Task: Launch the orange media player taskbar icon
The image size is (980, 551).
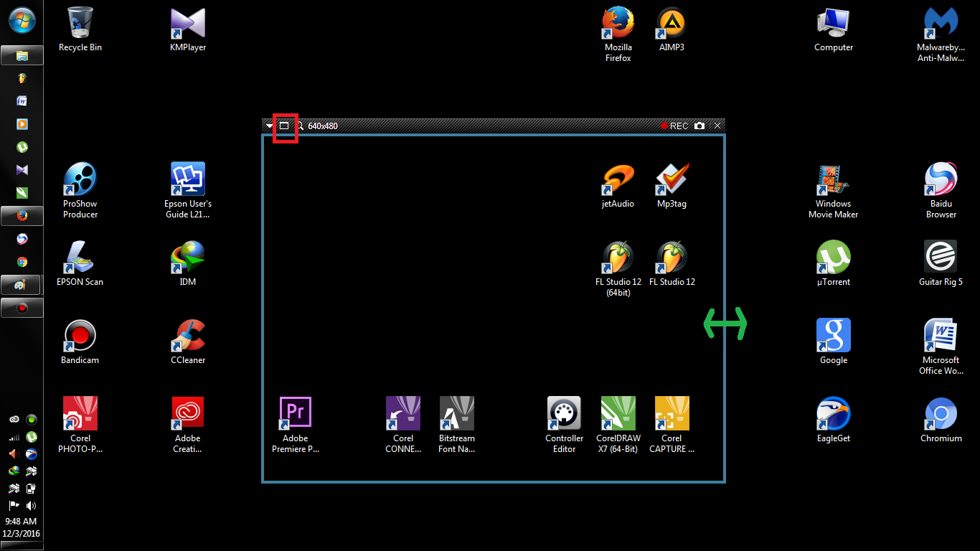Action: (22, 124)
